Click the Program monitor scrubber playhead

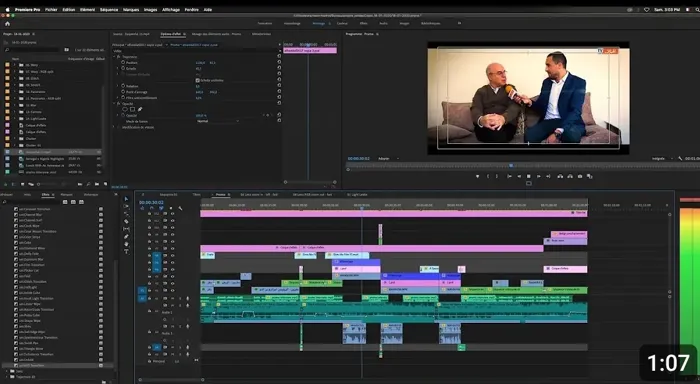pyautogui.click(x=511, y=166)
